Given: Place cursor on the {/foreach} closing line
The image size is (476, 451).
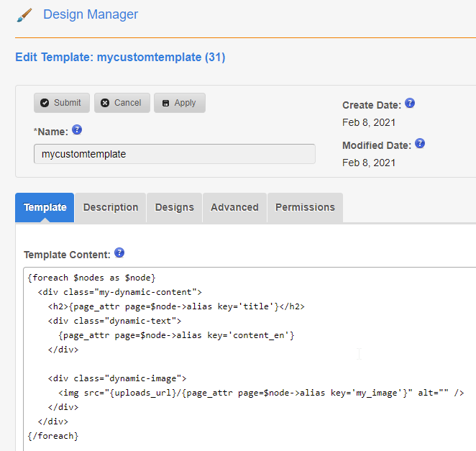Looking at the screenshot, I should (52, 436).
